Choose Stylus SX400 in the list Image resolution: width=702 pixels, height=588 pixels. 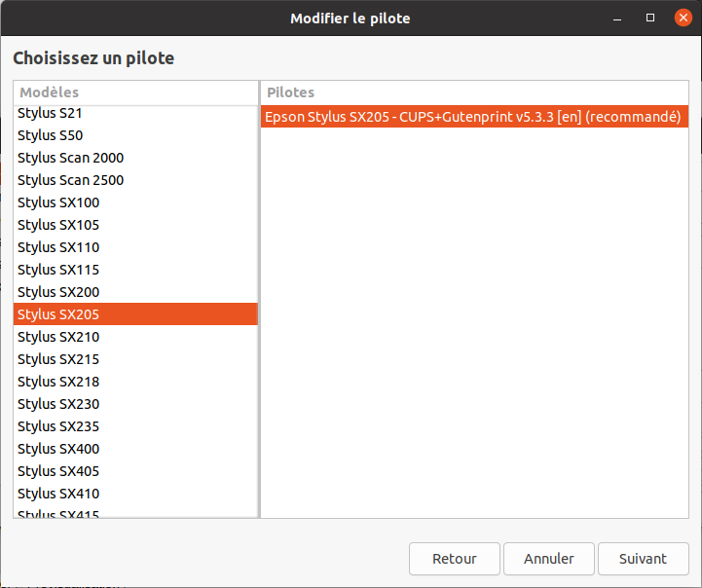point(135,449)
